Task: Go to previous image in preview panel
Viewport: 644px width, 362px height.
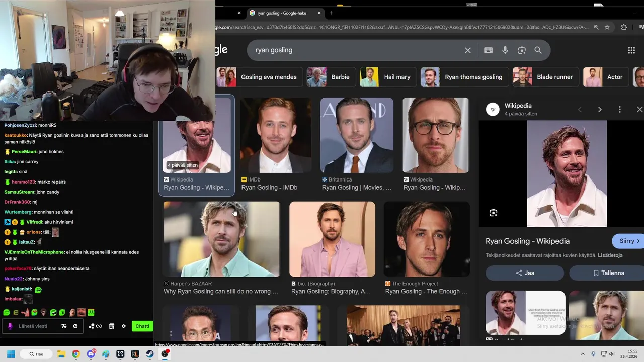Action: (x=580, y=109)
